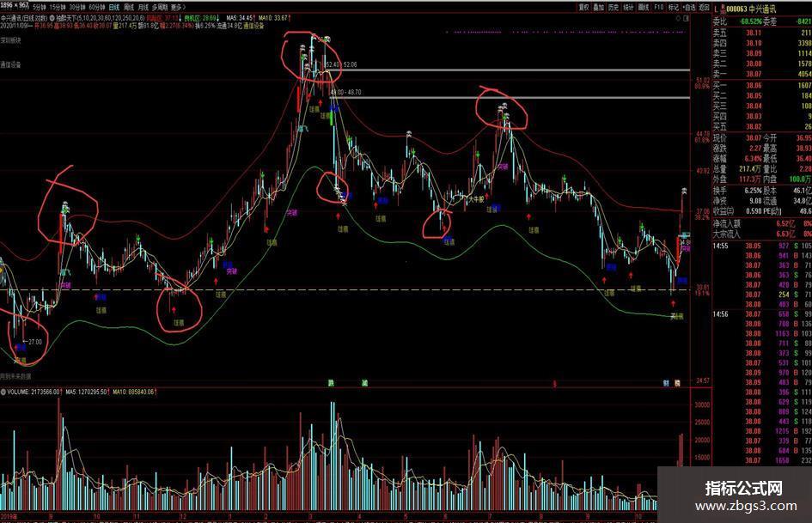Click the MA5: 34.45 indicator value

click(240, 18)
